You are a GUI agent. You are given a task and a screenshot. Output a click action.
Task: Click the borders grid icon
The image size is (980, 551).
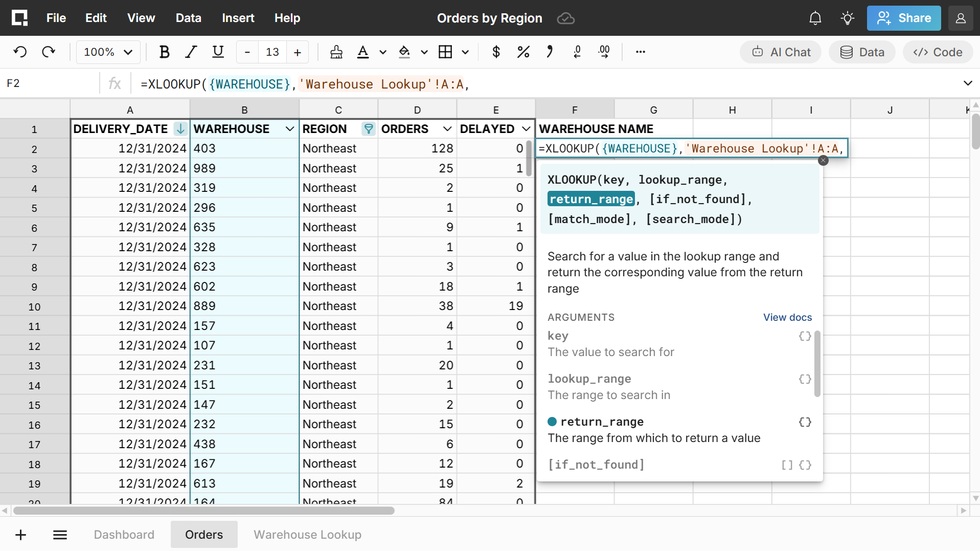[x=445, y=52]
